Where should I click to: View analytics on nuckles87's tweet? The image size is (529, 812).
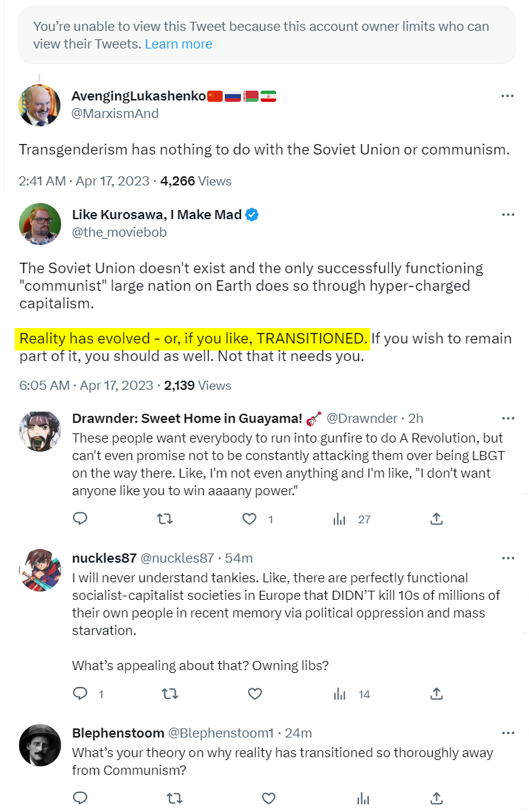[340, 694]
